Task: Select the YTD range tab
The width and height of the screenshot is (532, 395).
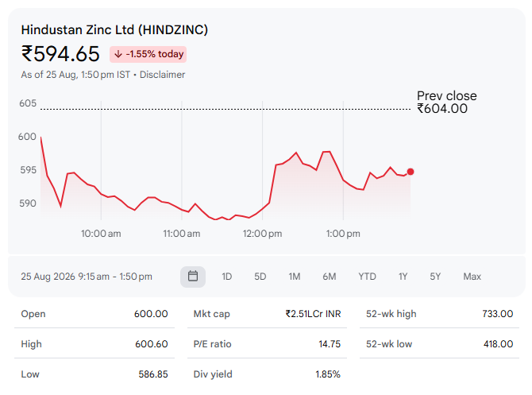Action: coord(367,277)
